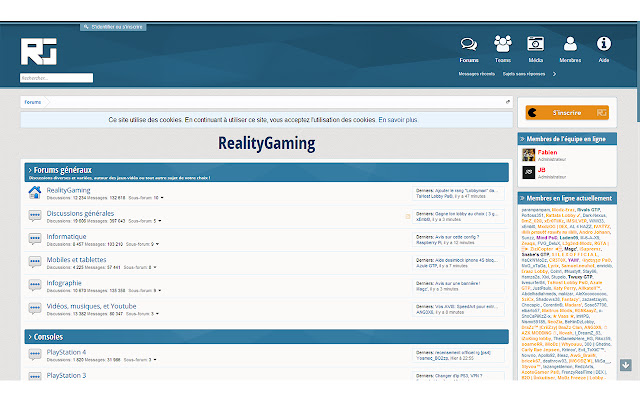
Task: Open the Informatique forum link
Action: pyautogui.click(x=66, y=237)
